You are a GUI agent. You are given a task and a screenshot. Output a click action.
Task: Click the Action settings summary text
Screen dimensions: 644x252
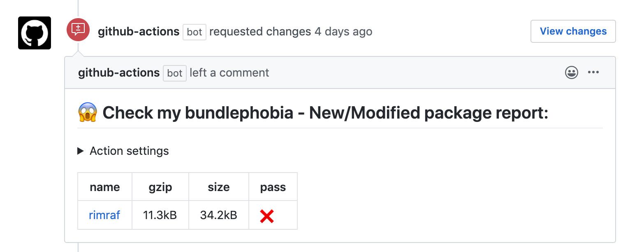129,151
